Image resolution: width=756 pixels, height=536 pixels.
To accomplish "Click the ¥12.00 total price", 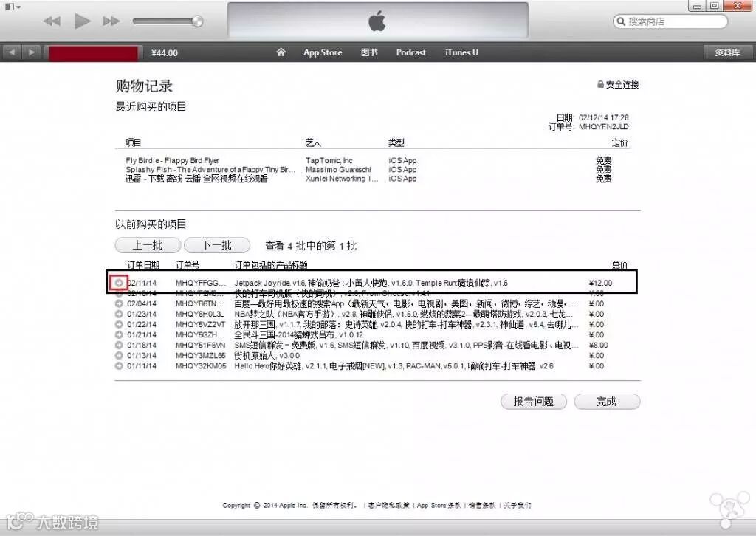I will pos(601,283).
